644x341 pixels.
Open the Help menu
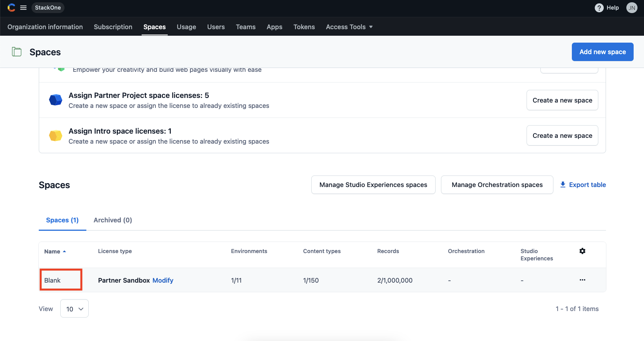coord(607,8)
